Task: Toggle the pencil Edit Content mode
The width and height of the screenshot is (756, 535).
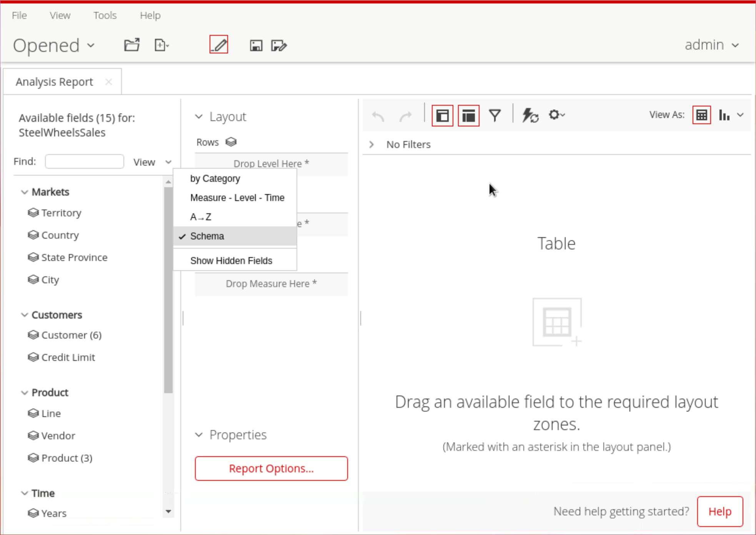Action: click(x=218, y=45)
